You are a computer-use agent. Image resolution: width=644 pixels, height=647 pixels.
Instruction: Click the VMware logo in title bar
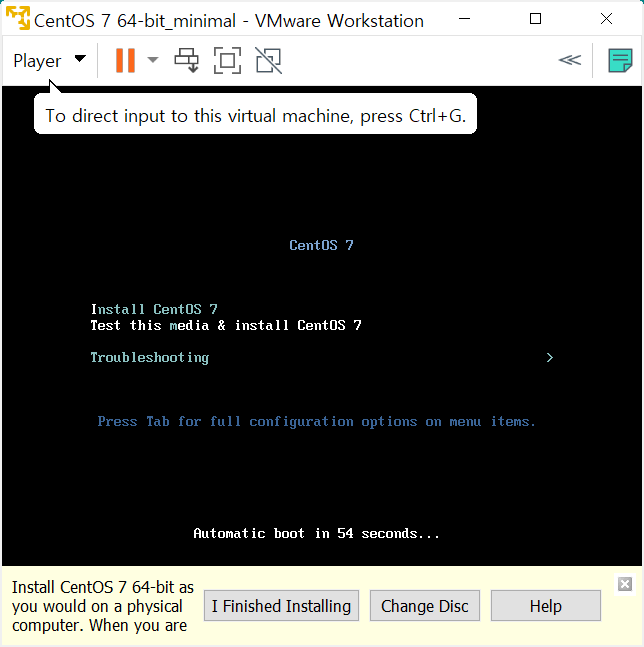click(18, 18)
